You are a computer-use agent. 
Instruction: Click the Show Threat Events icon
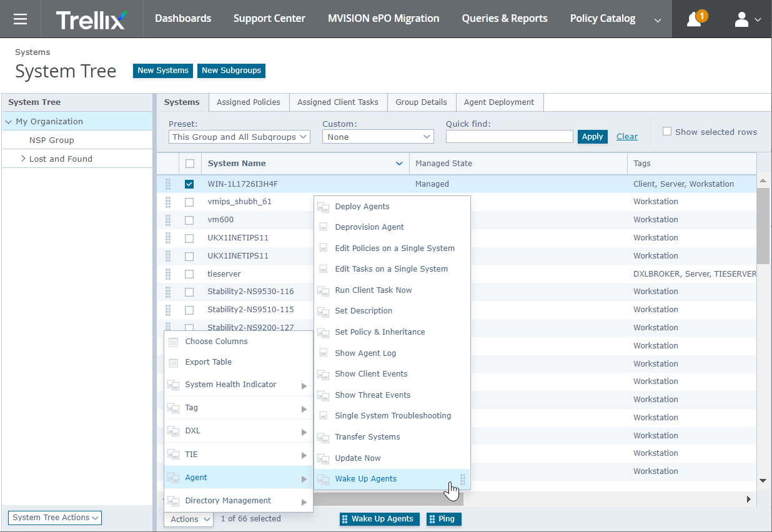click(x=323, y=395)
